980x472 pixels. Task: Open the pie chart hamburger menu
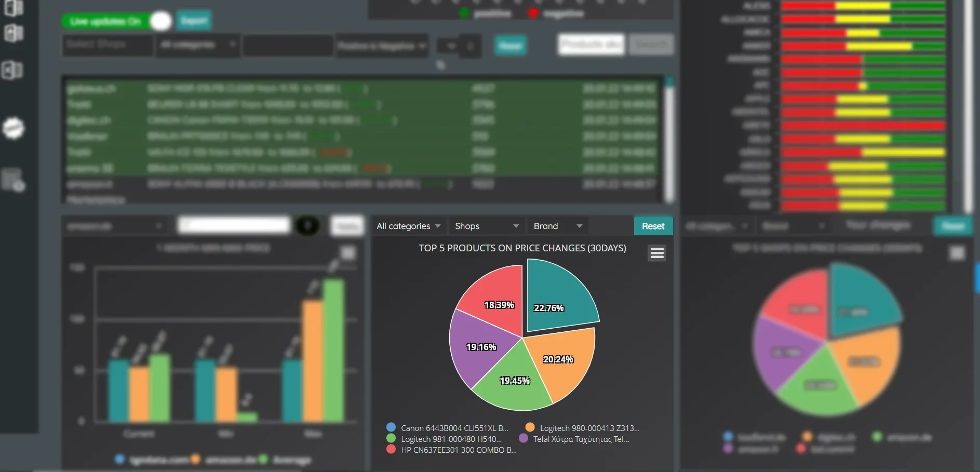tap(657, 253)
